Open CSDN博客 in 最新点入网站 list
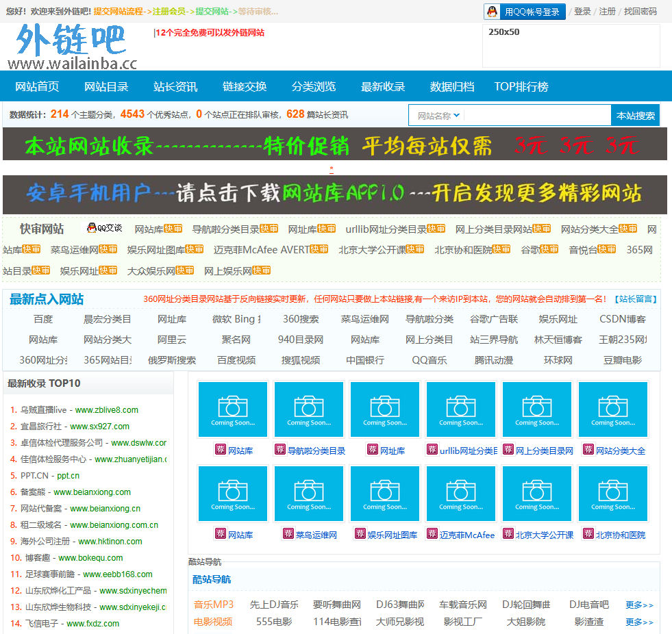Screen dimensions: 672x634 [x=622, y=319]
